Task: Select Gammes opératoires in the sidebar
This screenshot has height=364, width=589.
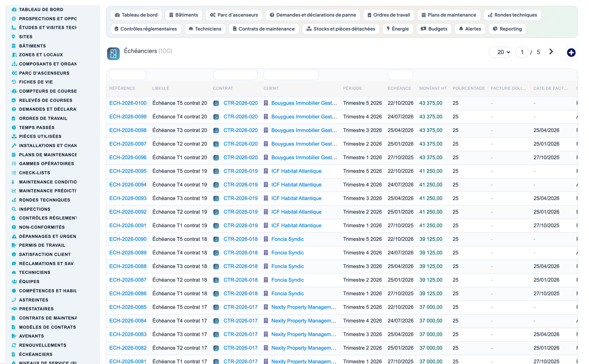Action: pos(46,164)
